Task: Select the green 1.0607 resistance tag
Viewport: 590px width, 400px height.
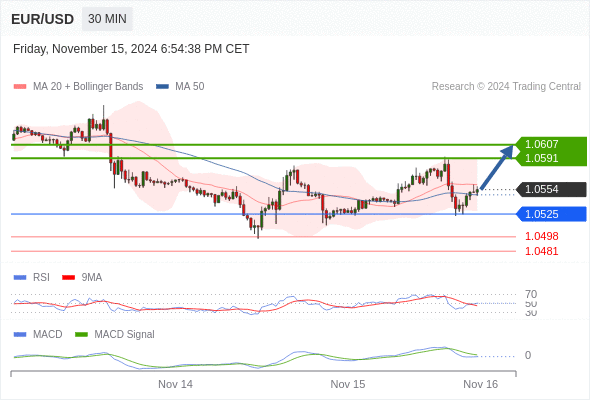Action: point(551,144)
